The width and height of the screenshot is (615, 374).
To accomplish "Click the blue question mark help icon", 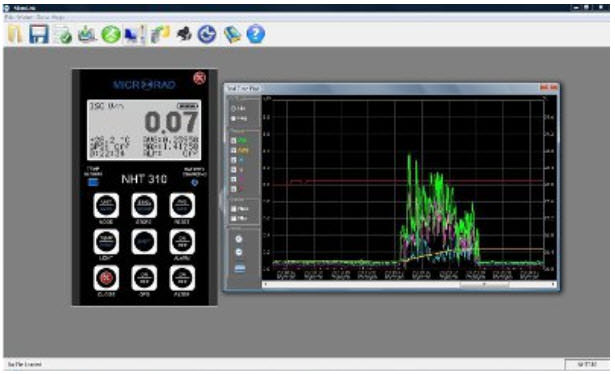I will point(256,34).
